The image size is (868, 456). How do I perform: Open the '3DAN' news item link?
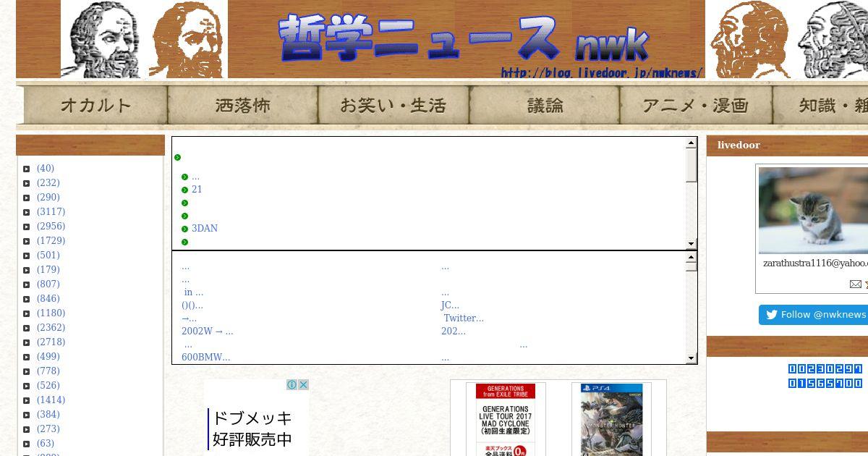[x=205, y=229]
